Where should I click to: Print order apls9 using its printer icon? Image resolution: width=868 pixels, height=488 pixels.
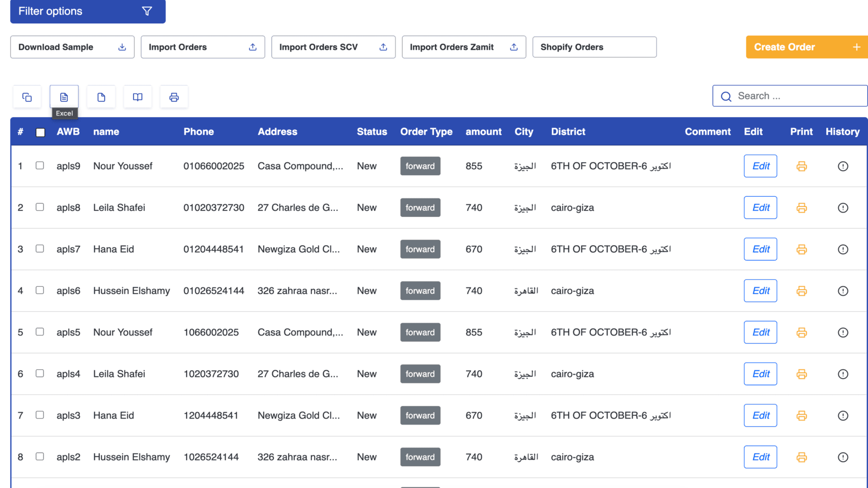(x=801, y=166)
